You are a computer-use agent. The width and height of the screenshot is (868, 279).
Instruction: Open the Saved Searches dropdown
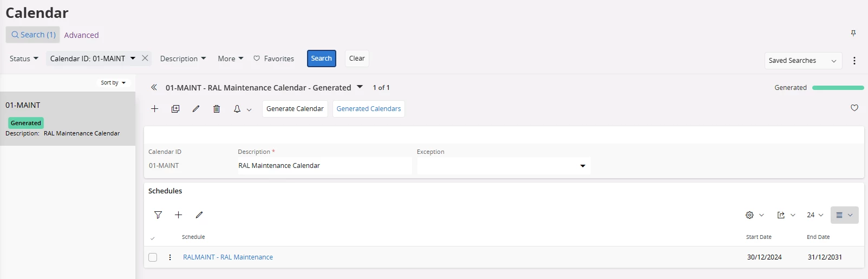(x=803, y=61)
